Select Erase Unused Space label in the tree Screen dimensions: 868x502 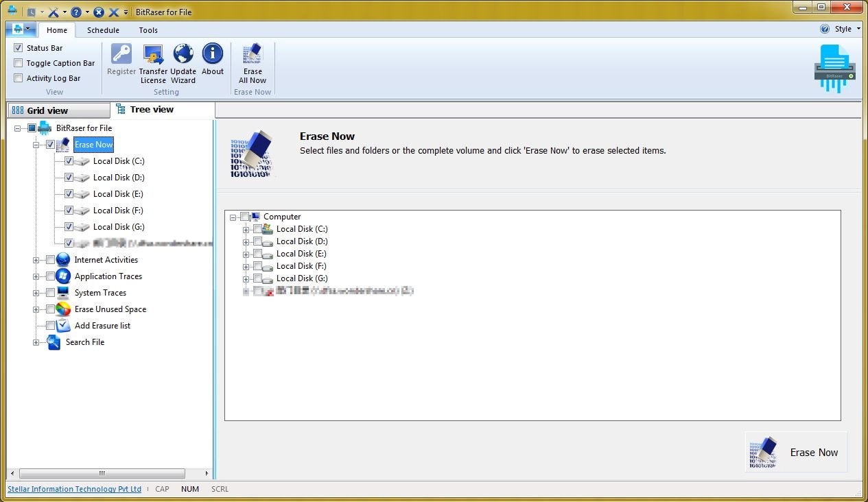pyautogui.click(x=110, y=309)
